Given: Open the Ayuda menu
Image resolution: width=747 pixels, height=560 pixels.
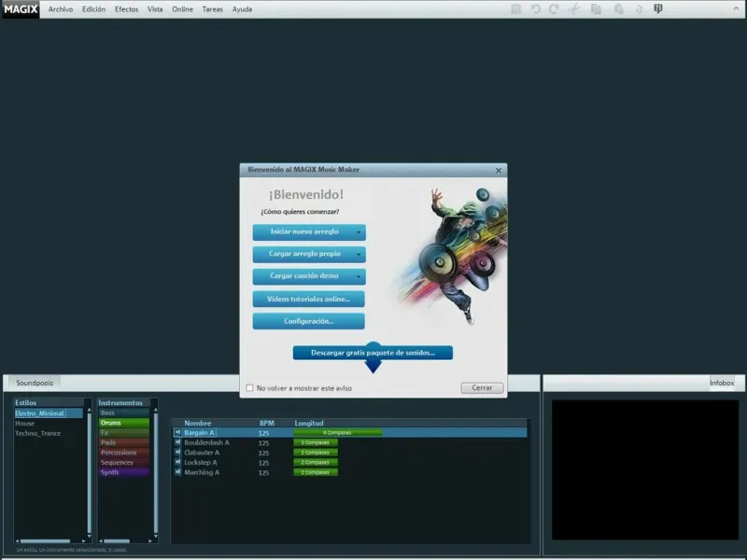Looking at the screenshot, I should click(242, 9).
